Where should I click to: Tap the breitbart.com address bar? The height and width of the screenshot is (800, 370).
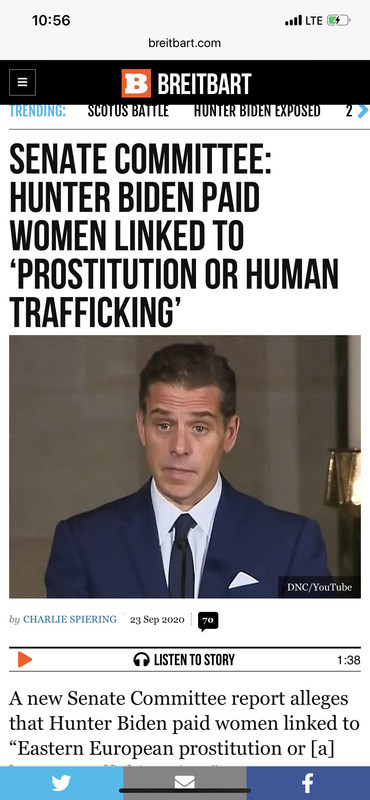pyautogui.click(x=185, y=43)
